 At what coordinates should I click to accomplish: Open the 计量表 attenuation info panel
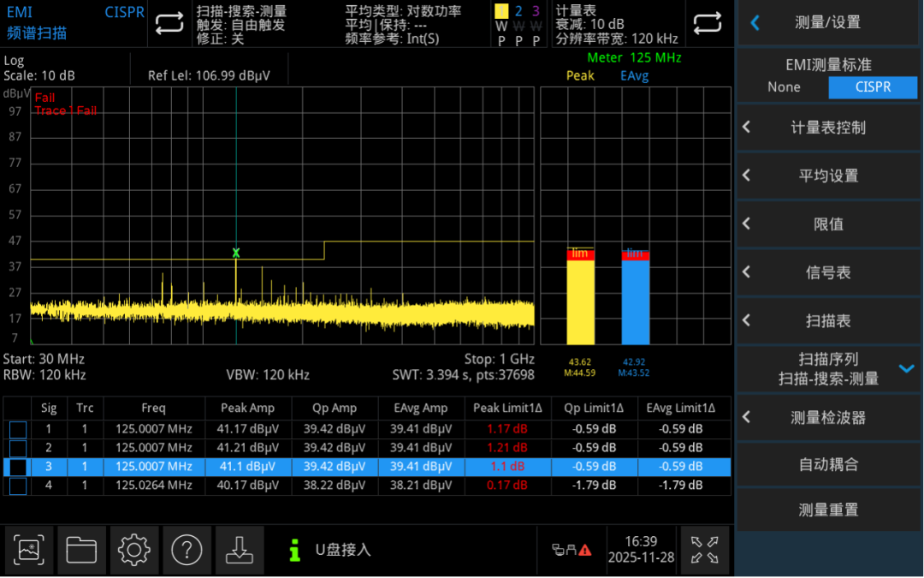coord(617,24)
